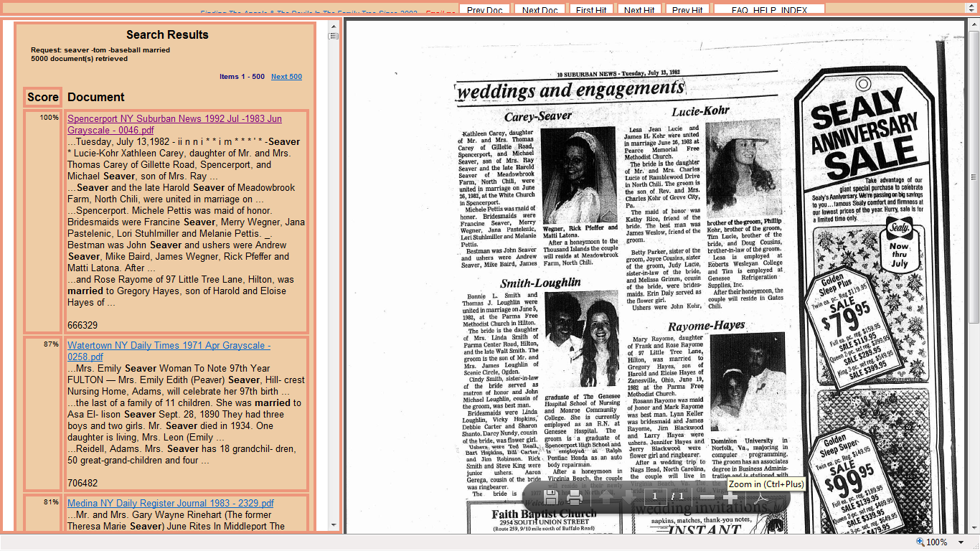980x551 pixels.
Task: Click the PDF viewer vertical scrollbar thumb
Action: (974, 177)
